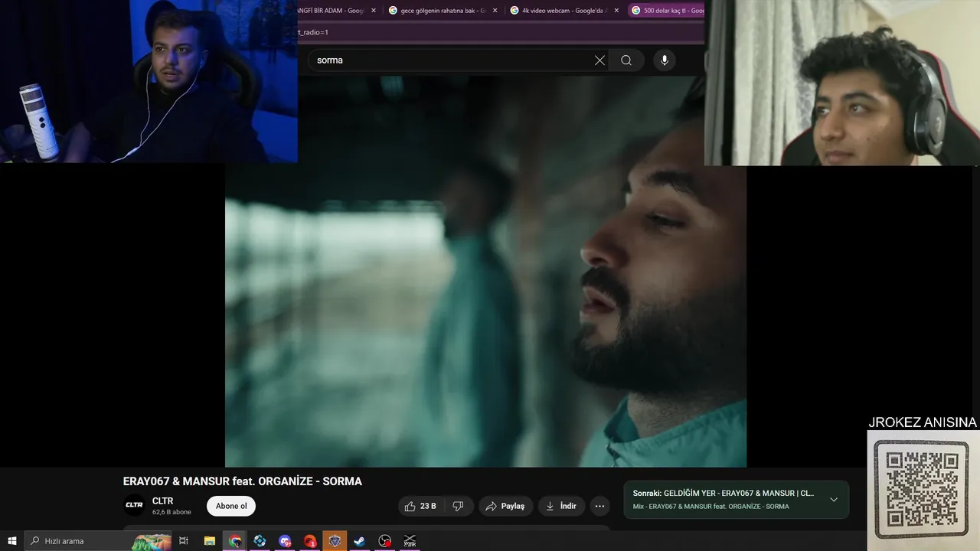Close the 'BİR ADAM' Google tab
Screen dimensions: 980x551
point(374,11)
